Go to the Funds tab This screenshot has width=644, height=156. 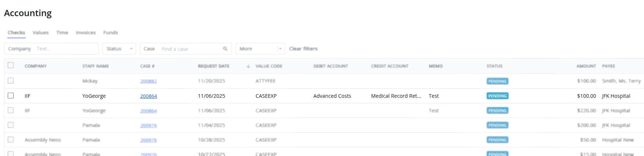pos(110,33)
